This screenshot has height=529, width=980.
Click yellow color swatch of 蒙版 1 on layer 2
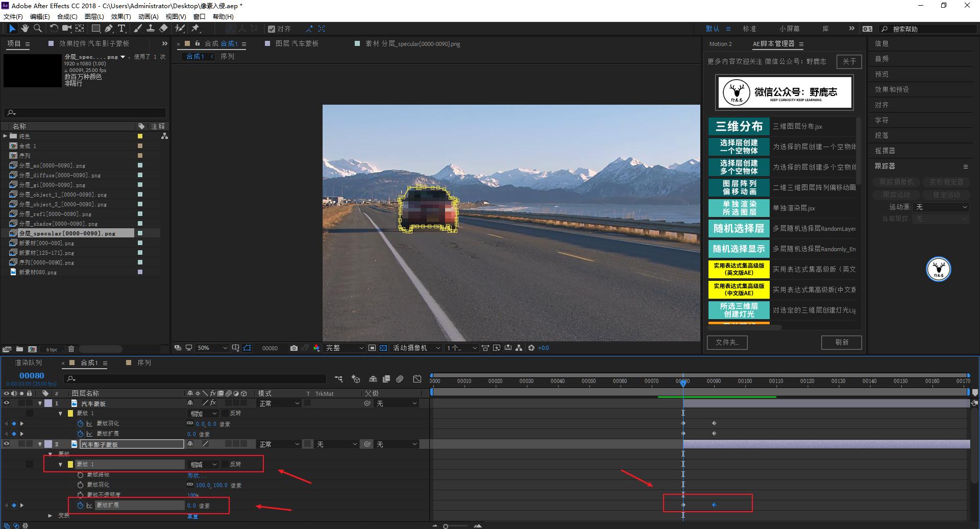point(70,464)
